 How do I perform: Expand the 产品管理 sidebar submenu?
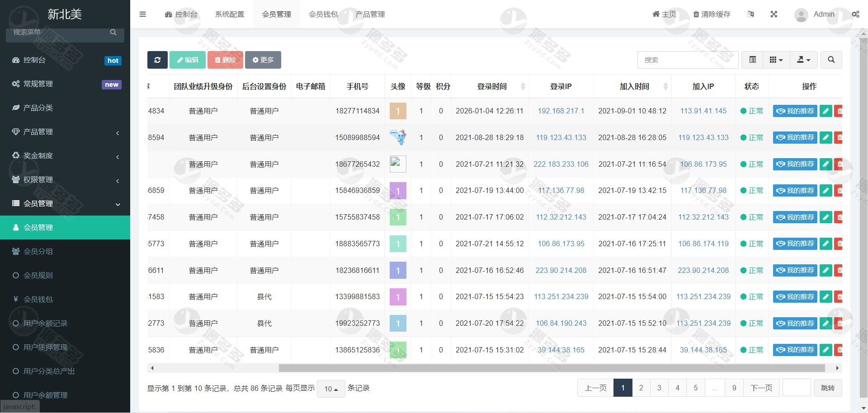pyautogui.click(x=65, y=131)
